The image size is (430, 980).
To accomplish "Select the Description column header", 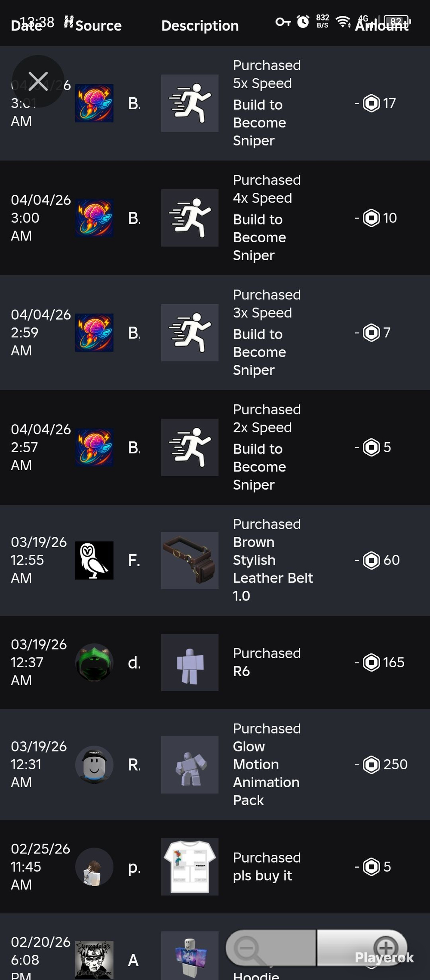I will click(x=200, y=26).
